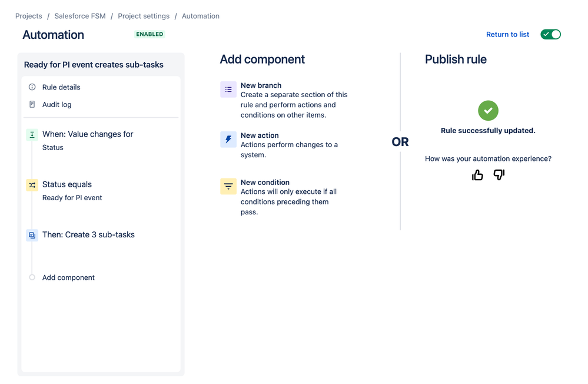Click the Add component circle node
Viewport: 588px width, 384px height.
point(32,277)
